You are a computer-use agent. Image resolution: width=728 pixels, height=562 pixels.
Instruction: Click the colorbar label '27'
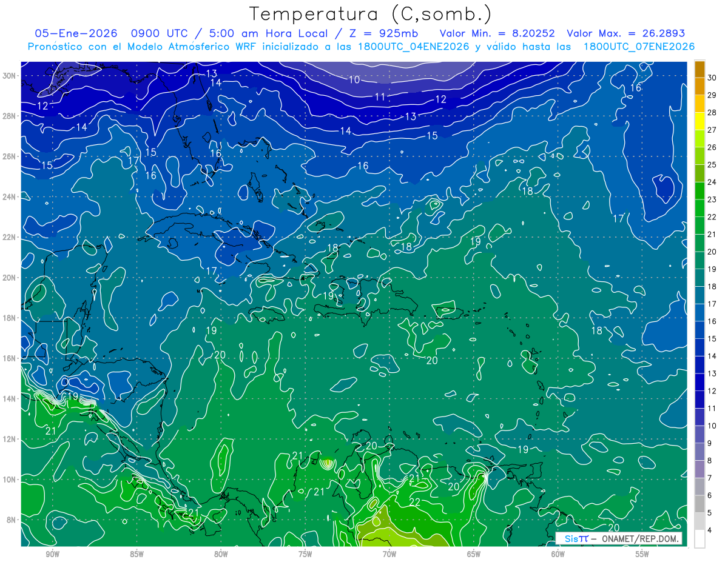712,130
